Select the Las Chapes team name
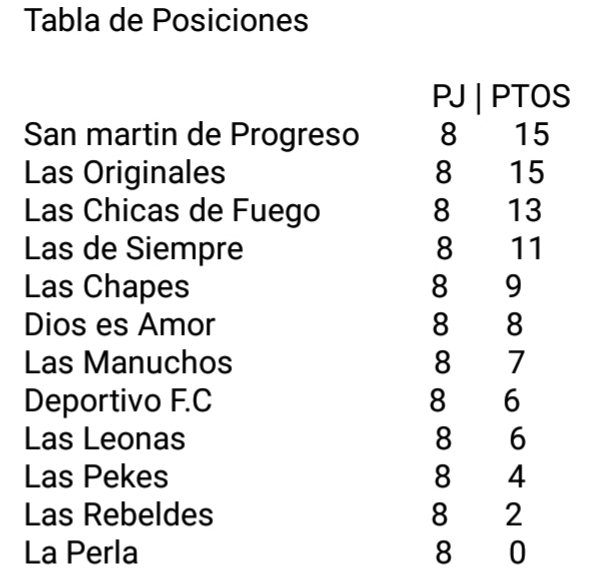The image size is (610, 575). click(x=107, y=287)
